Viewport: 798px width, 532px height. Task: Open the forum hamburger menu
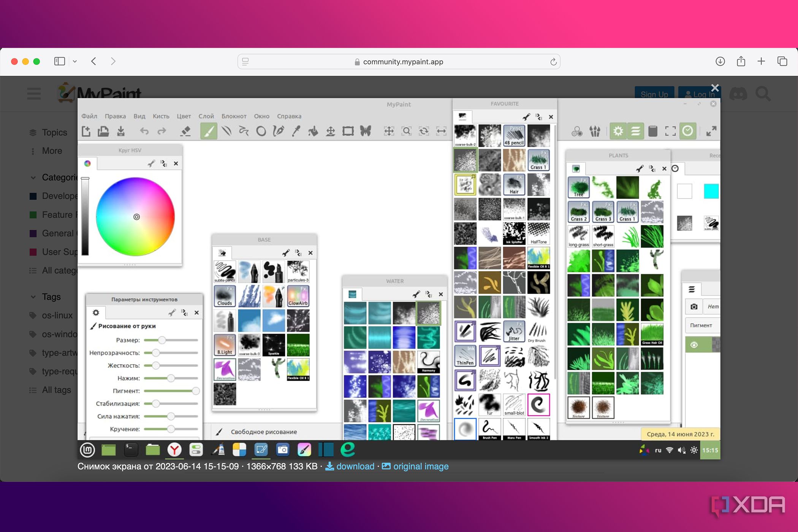pyautogui.click(x=34, y=93)
